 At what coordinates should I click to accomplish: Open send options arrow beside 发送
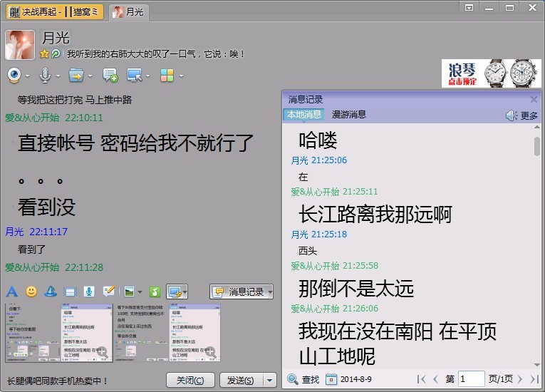[x=270, y=380]
